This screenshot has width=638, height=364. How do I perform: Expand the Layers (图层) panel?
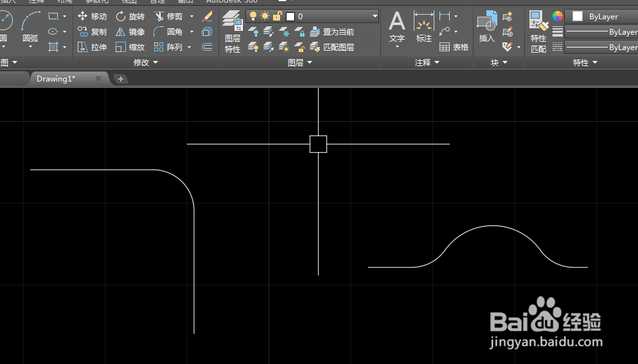(x=300, y=63)
